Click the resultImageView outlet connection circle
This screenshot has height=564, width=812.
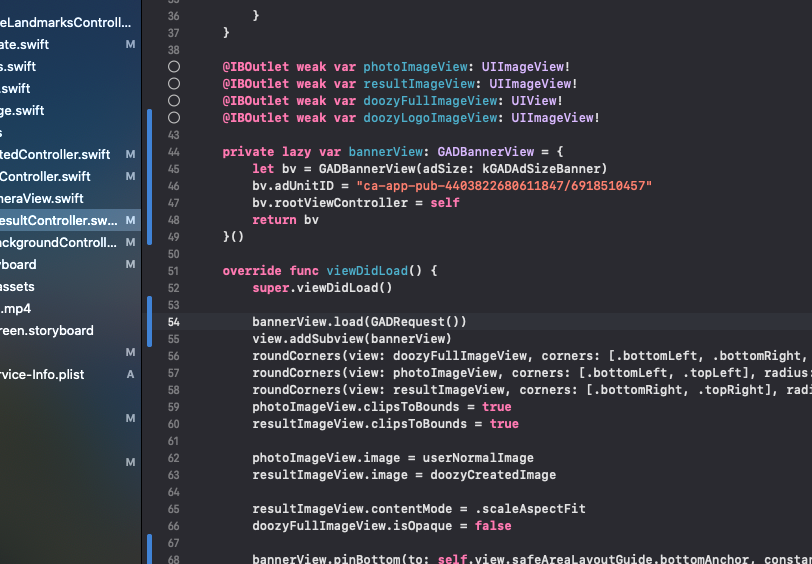click(x=174, y=84)
